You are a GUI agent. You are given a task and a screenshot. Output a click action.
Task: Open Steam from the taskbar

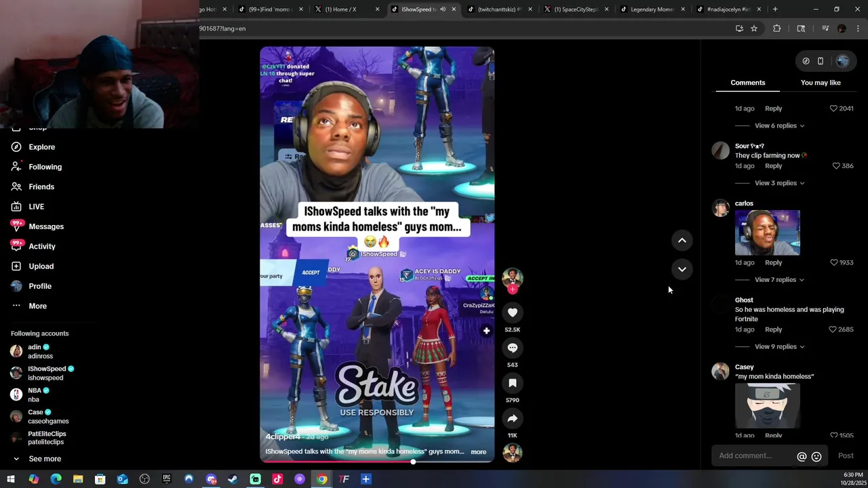(x=233, y=479)
